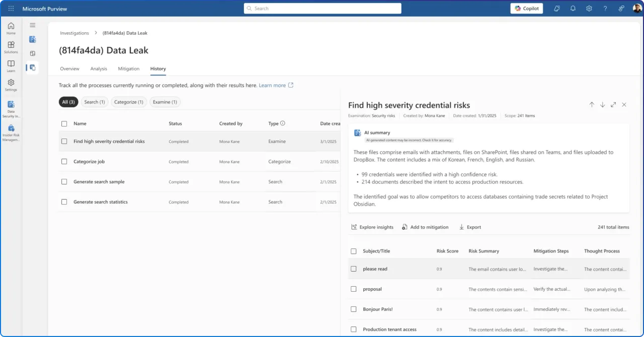
Task: Open the Generate search statistics entry
Action: point(101,202)
